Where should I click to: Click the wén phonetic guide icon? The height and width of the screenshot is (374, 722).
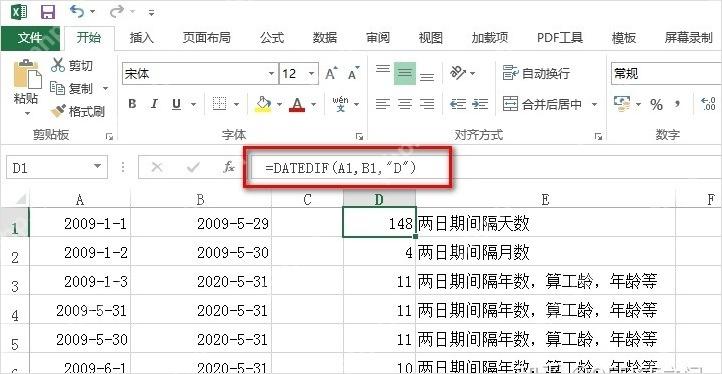coord(340,104)
